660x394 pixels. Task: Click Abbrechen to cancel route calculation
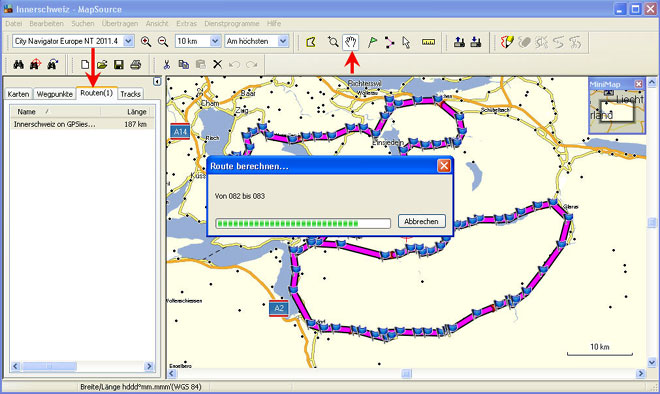tap(421, 221)
